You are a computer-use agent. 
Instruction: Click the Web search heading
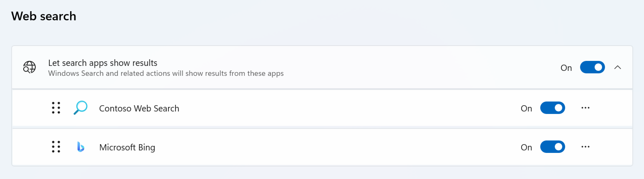click(x=44, y=16)
